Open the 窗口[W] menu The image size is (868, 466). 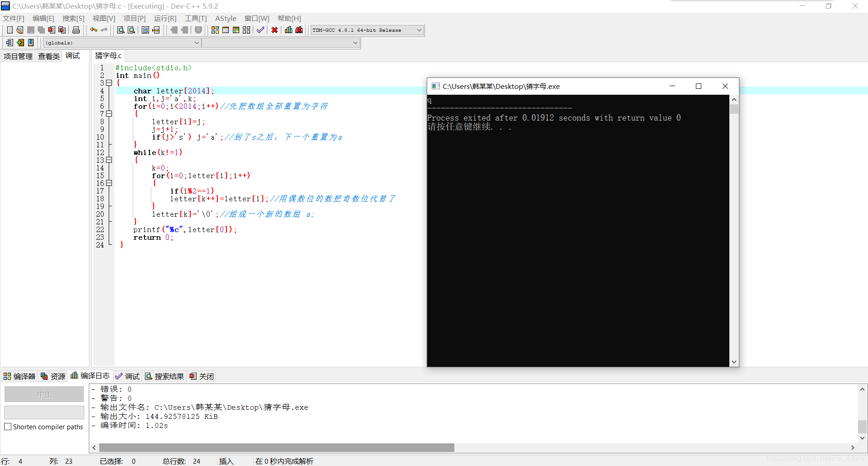(x=257, y=18)
